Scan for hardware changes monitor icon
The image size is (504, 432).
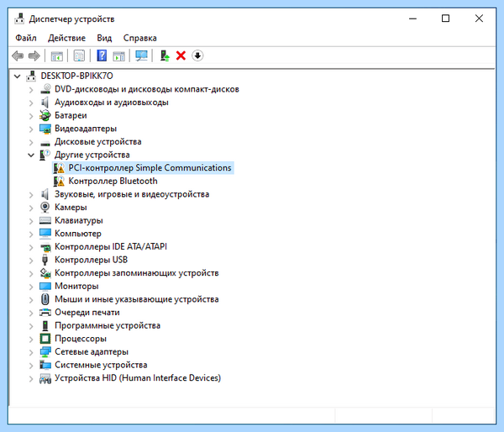coord(141,56)
